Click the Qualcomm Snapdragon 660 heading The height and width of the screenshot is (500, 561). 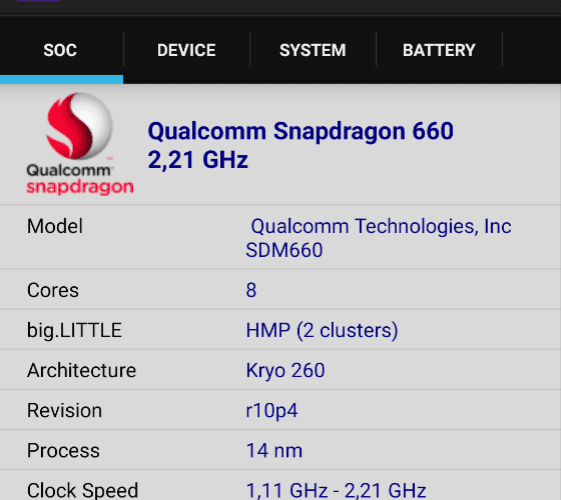(301, 131)
